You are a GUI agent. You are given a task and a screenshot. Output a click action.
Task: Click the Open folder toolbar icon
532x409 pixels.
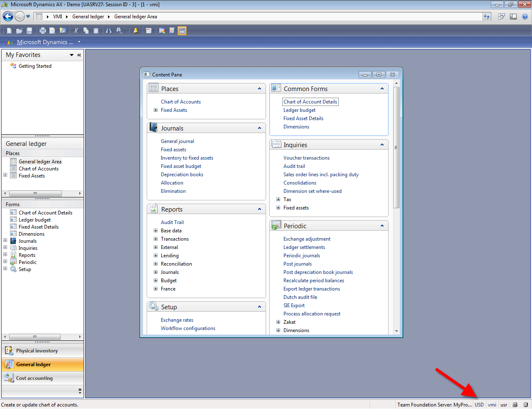point(19,31)
